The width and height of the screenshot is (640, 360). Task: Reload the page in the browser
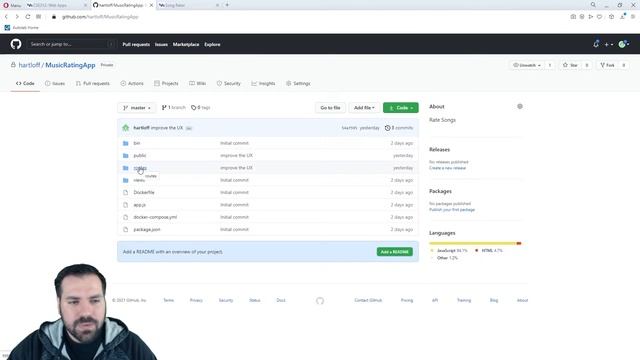click(27, 17)
